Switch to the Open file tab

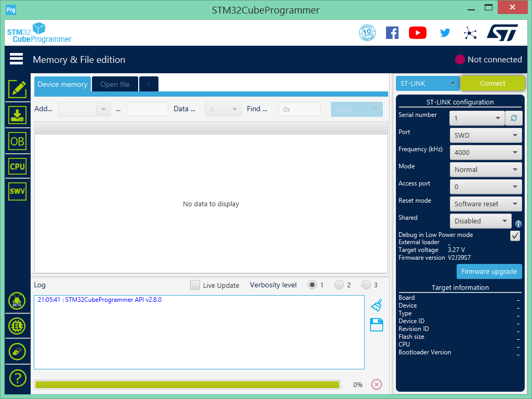click(x=115, y=84)
